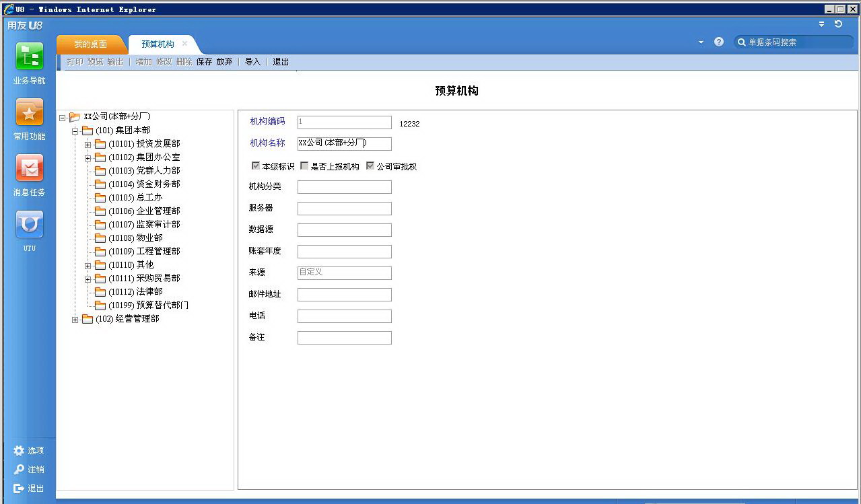Click folder icon of 法律部
This screenshot has height=504, width=861.
click(x=100, y=292)
